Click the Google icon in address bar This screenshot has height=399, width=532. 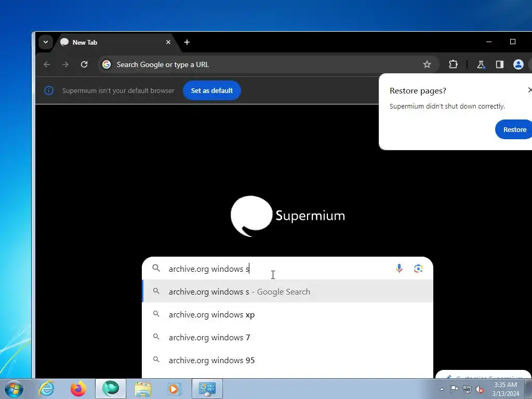pos(107,64)
